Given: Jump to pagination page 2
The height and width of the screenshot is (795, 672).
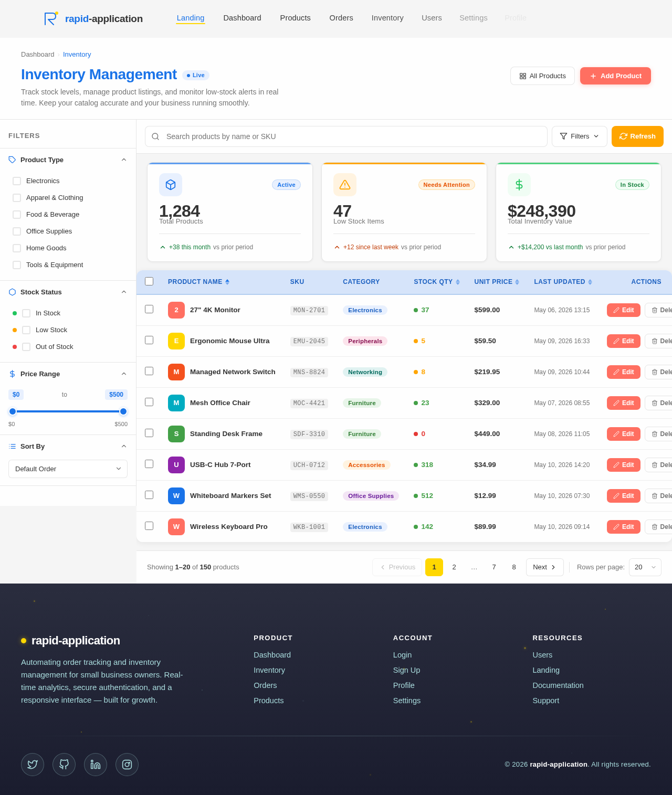Looking at the screenshot, I should pyautogui.click(x=454, y=567).
